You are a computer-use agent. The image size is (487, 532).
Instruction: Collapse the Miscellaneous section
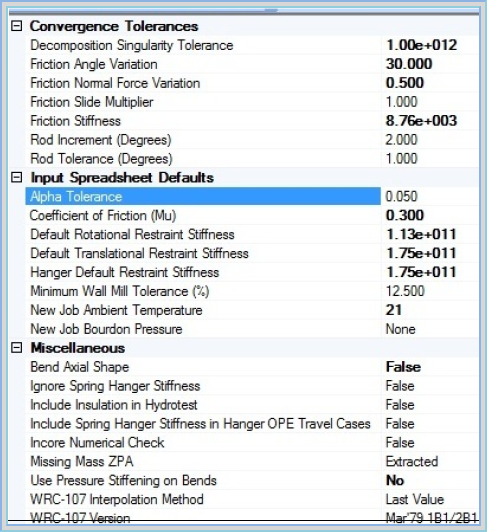tap(17, 348)
